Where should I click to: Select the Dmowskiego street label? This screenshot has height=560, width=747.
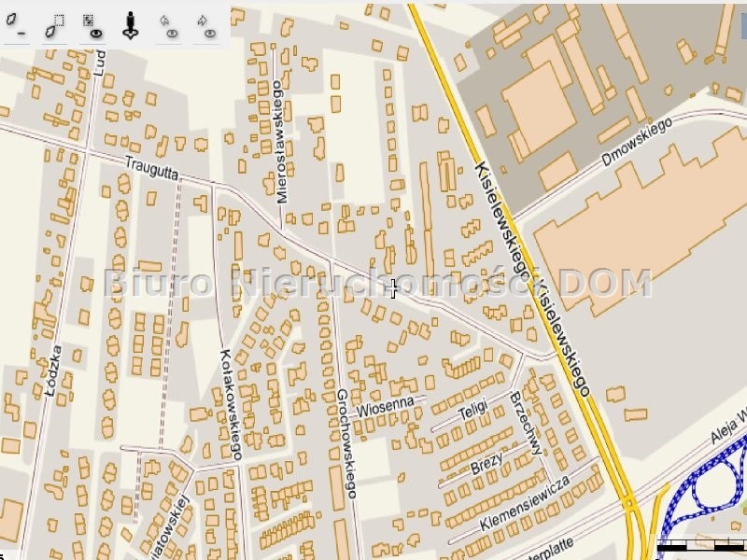point(637,141)
